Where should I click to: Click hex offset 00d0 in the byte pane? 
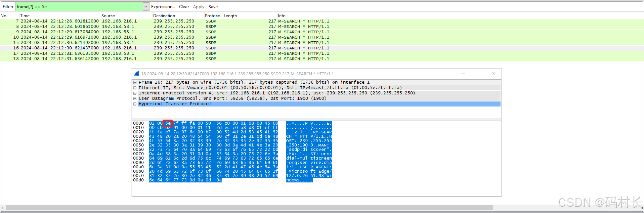point(138,180)
